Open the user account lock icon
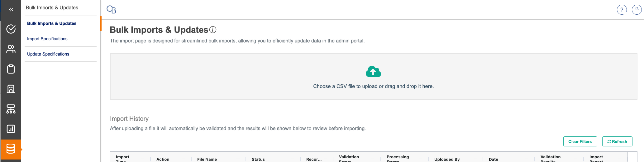 click(x=637, y=10)
